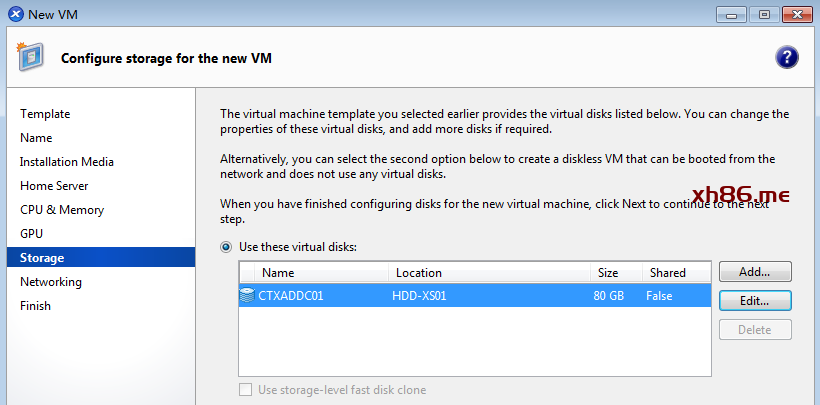820x405 pixels.
Task: Maximize the New VM window
Action: pyautogui.click(x=764, y=14)
